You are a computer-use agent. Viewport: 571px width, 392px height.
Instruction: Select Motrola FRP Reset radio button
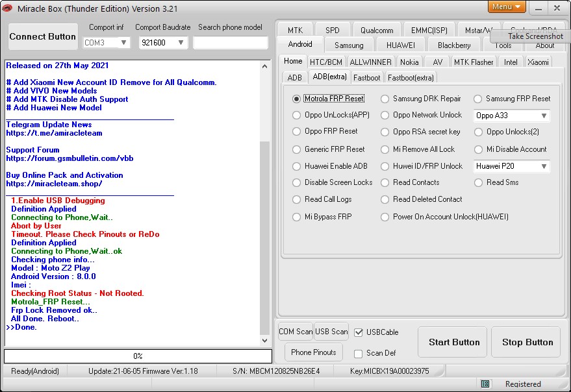pyautogui.click(x=296, y=99)
